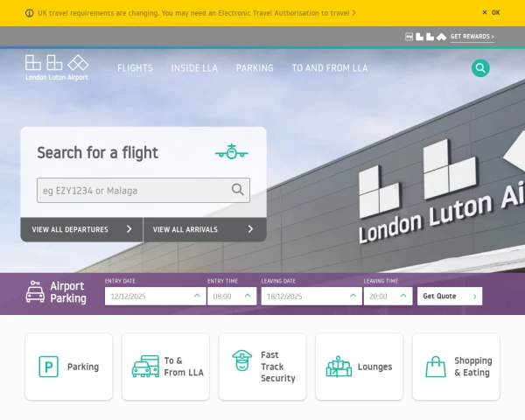Open the Inside LLA menu
This screenshot has height=420, width=525.
click(194, 68)
